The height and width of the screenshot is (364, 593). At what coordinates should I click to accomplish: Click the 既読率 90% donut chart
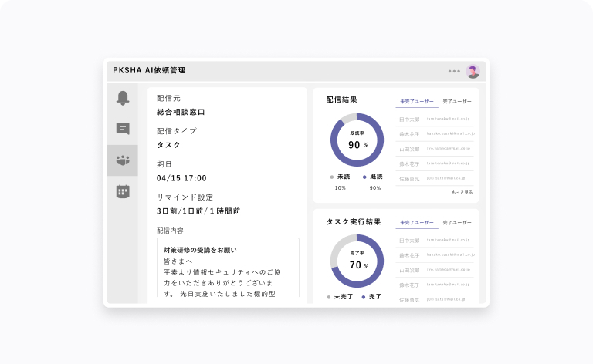[x=357, y=140]
